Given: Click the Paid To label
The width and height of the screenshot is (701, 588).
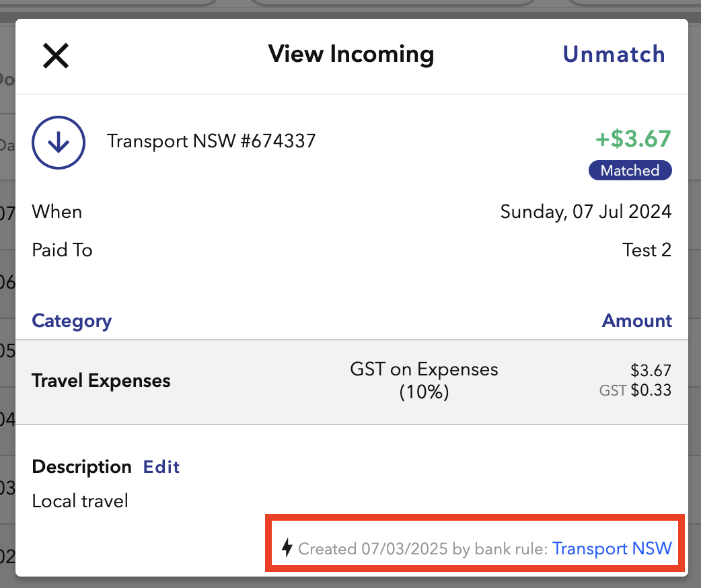Looking at the screenshot, I should click(x=62, y=250).
